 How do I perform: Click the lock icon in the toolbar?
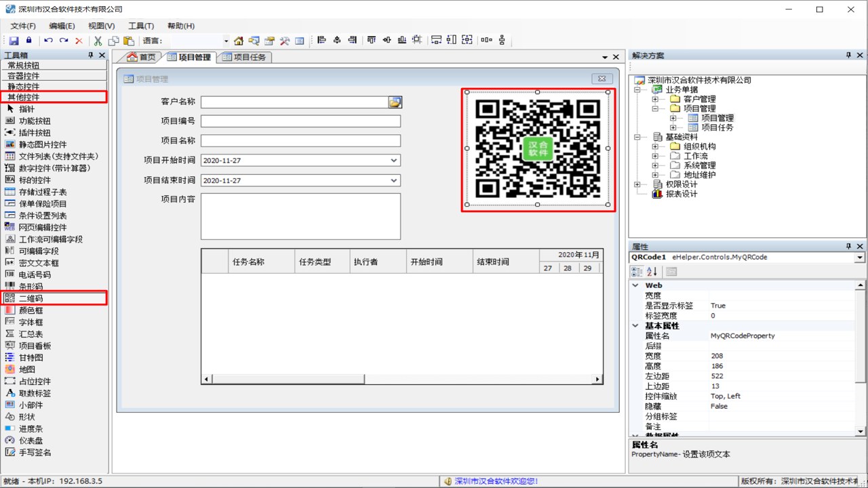29,41
